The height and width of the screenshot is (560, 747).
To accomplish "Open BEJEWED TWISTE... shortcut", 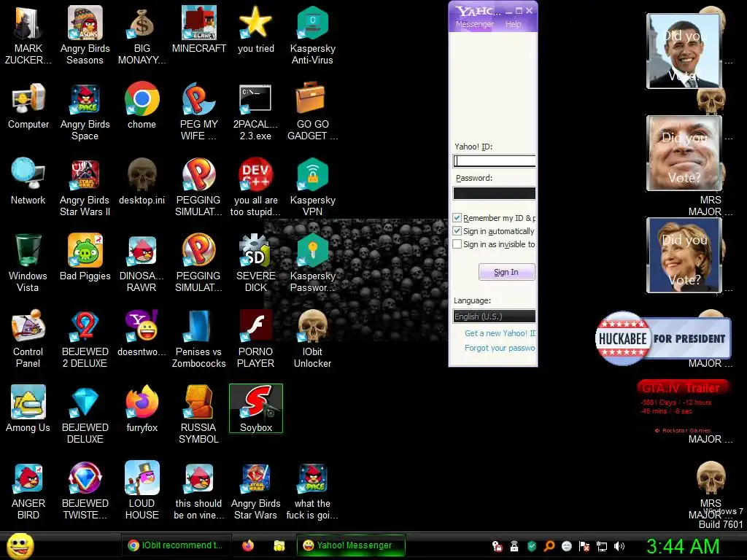I will coord(85,490).
